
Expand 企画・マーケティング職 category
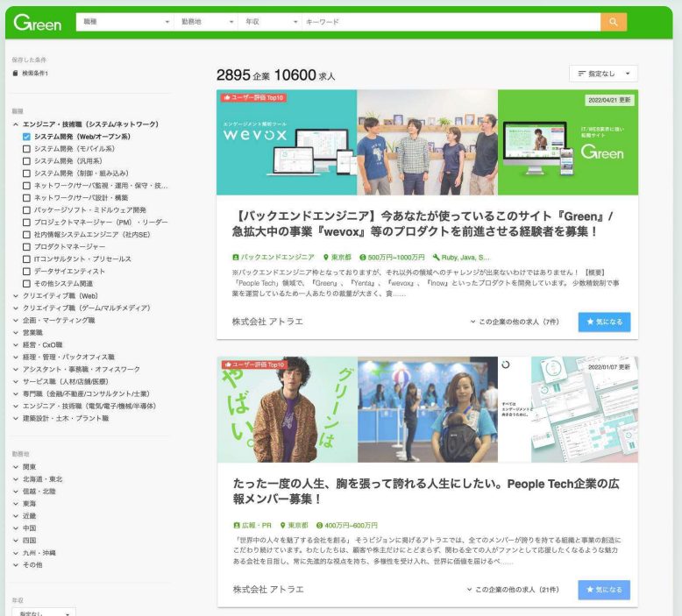tap(16, 321)
